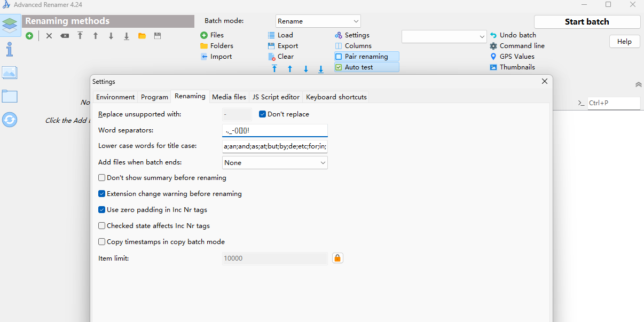The image size is (644, 322).
Task: Toggle Use zero padding in Inc Nr tags
Action: pos(102,209)
